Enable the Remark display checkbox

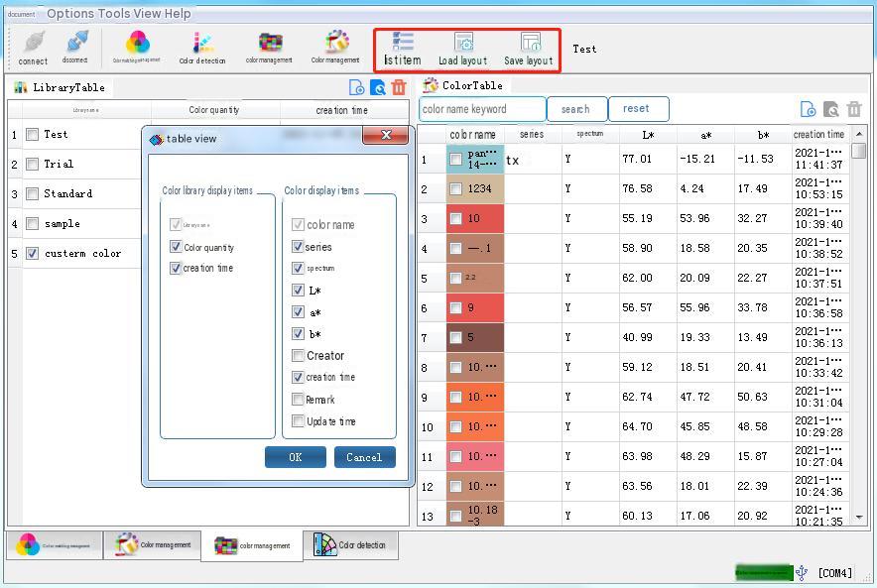(x=298, y=399)
